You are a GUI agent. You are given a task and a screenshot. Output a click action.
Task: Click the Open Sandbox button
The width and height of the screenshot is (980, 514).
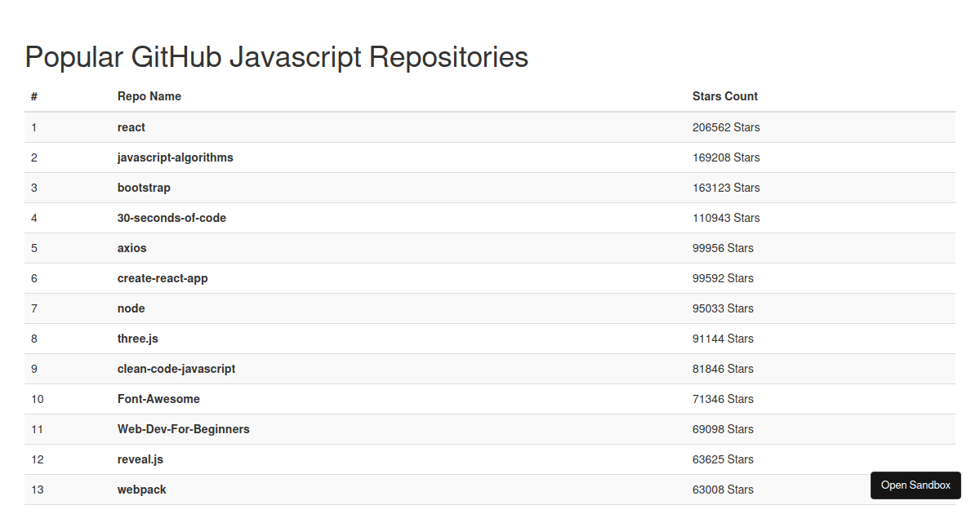[915, 485]
